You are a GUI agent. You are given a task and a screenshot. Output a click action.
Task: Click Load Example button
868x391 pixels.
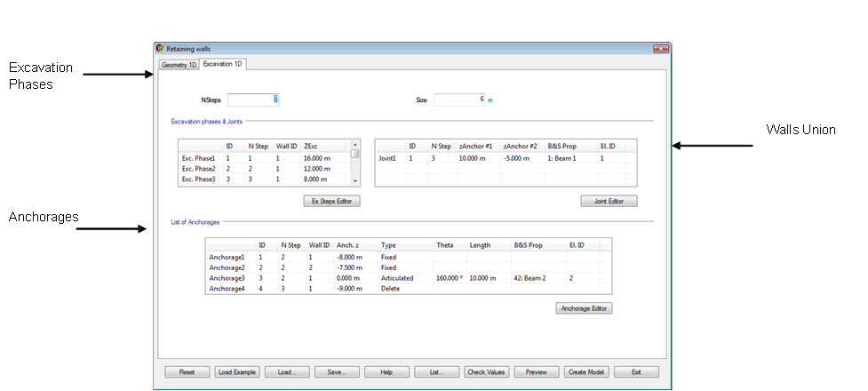tap(237, 372)
